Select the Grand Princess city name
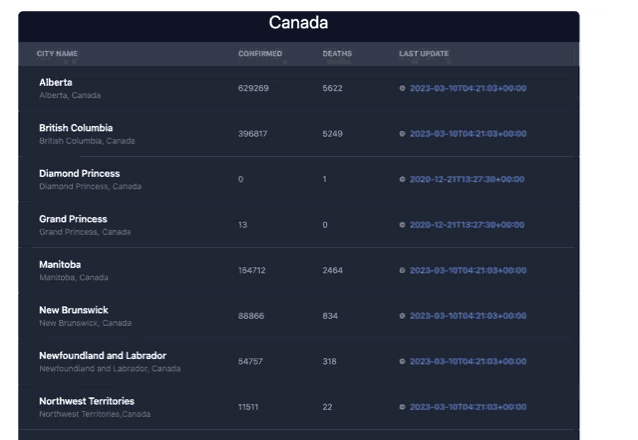This screenshot has width=638, height=440. coord(73,219)
